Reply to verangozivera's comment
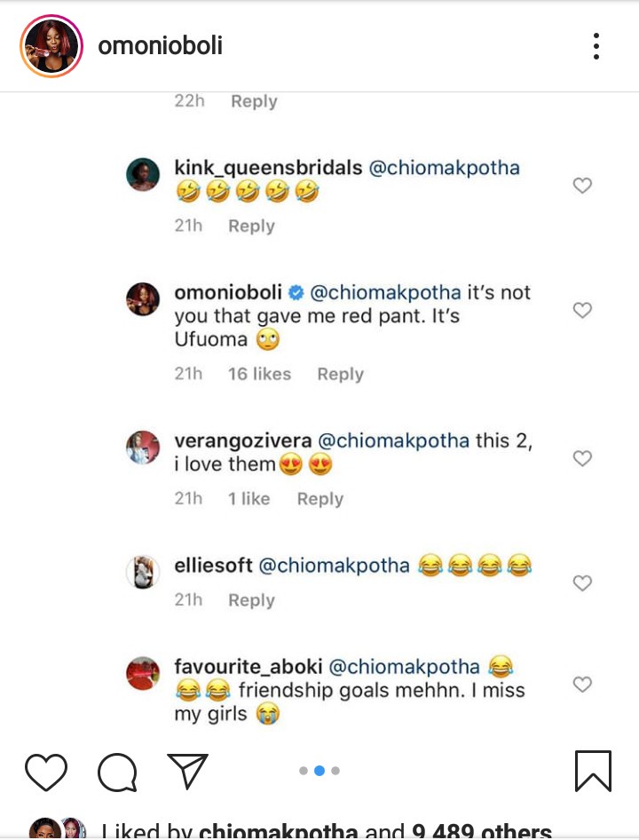Viewport: 639px width, 840px height. 319,499
